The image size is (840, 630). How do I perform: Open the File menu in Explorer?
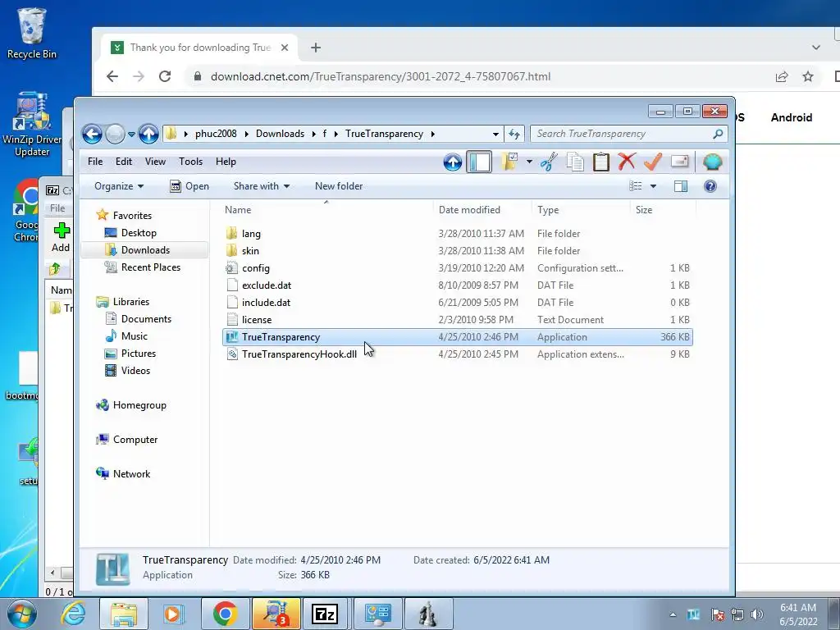coord(95,162)
